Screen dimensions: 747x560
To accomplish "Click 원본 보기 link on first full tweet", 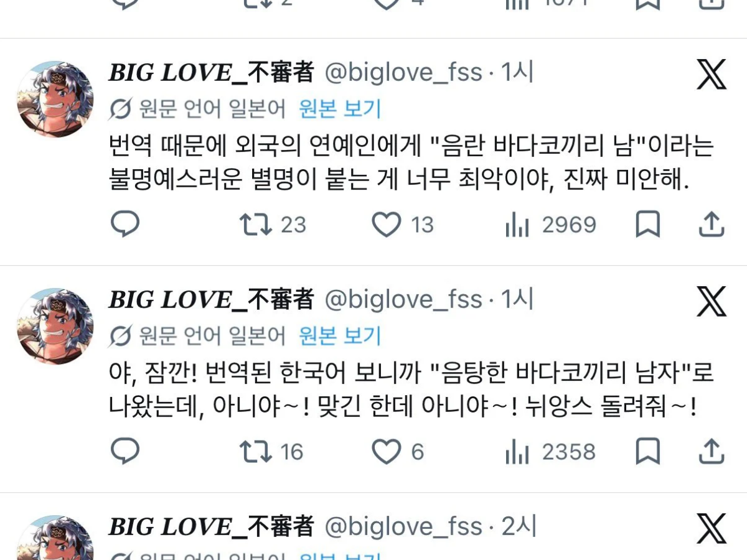I will coord(340,110).
